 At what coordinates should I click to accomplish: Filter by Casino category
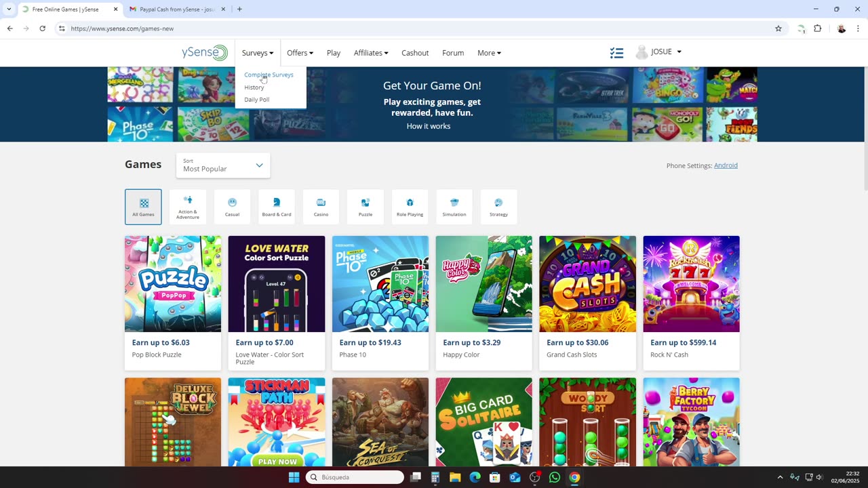click(321, 207)
